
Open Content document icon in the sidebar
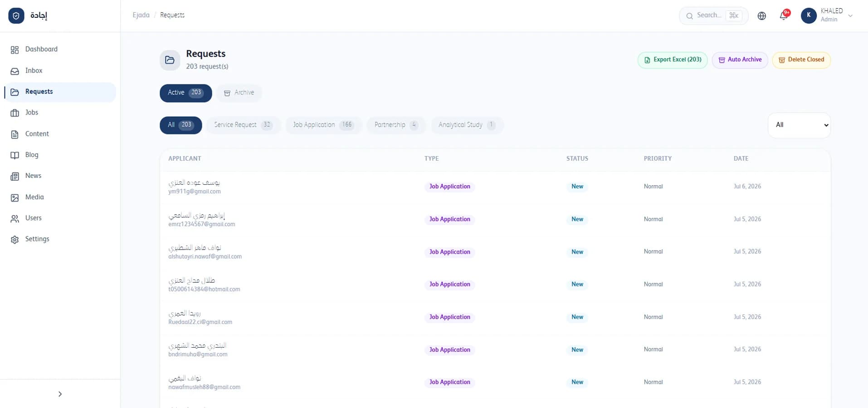point(15,134)
